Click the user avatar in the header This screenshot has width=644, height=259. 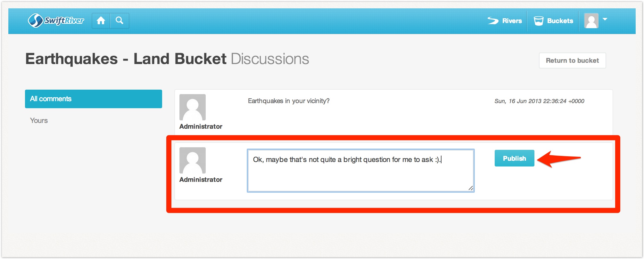591,21
